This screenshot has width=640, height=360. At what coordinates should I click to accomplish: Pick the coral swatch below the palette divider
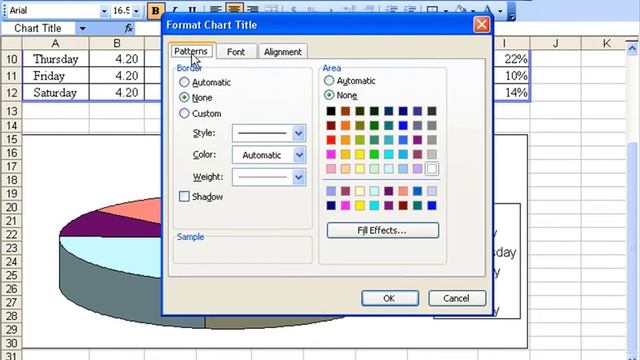tap(403, 191)
